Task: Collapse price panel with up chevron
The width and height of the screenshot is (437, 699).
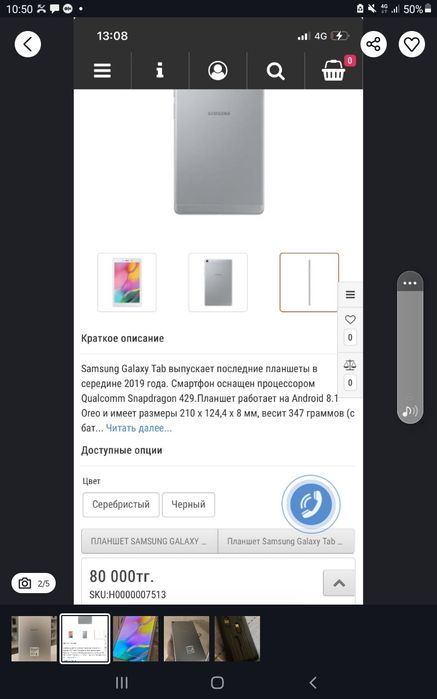Action: point(339,583)
